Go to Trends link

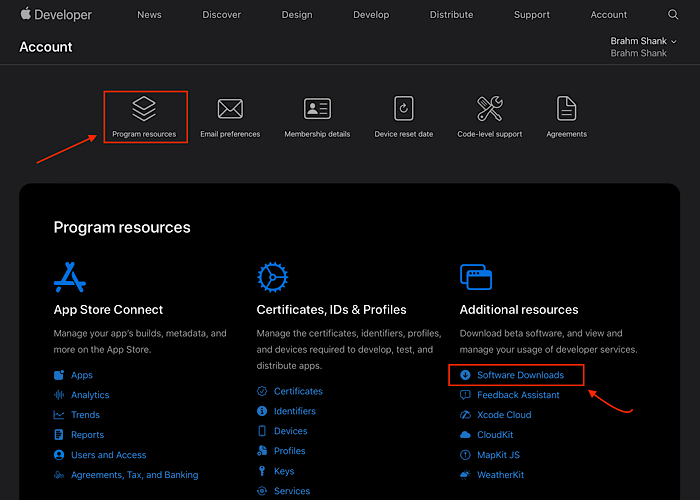click(x=85, y=415)
